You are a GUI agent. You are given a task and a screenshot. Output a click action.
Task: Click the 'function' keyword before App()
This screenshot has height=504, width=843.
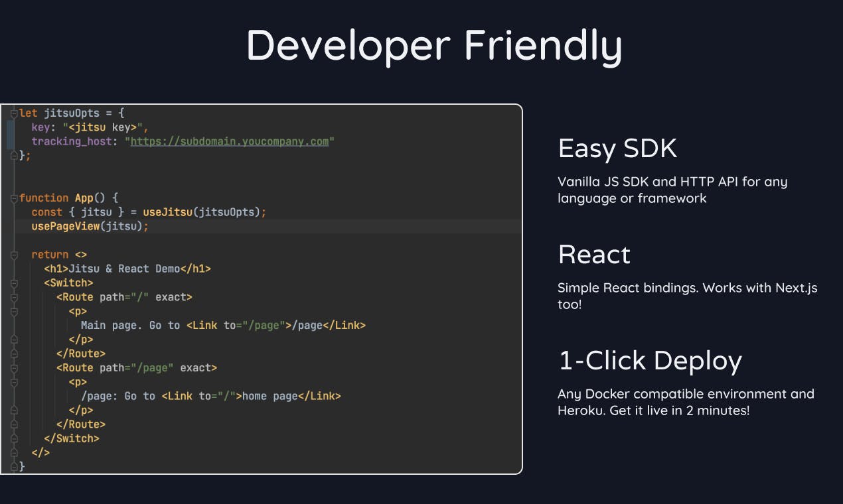(x=44, y=198)
